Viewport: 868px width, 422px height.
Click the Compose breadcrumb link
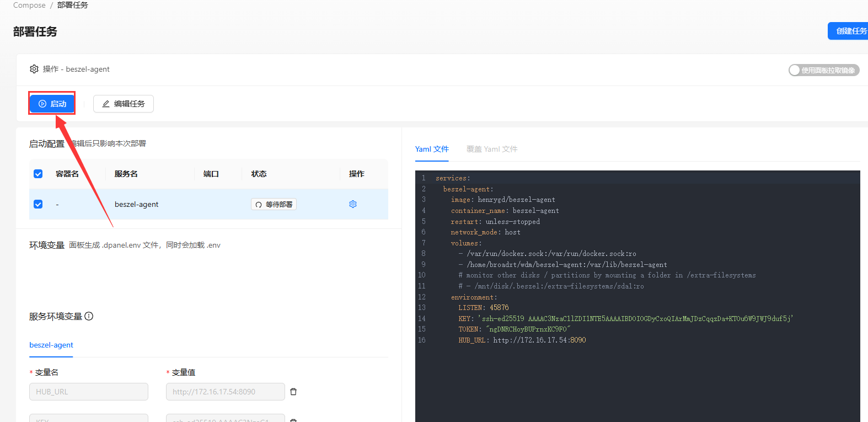tap(29, 5)
